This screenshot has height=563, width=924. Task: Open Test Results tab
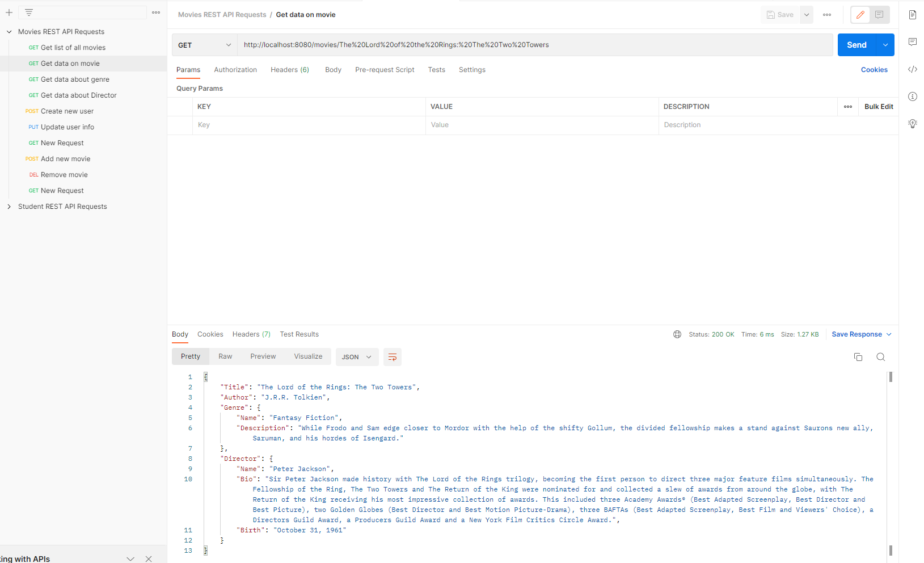(x=299, y=334)
